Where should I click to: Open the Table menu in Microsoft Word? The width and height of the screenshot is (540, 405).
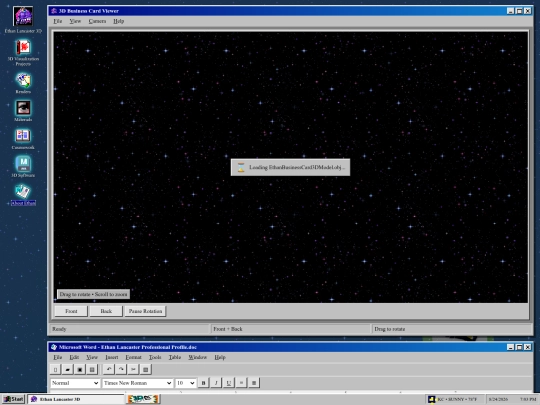click(x=175, y=357)
